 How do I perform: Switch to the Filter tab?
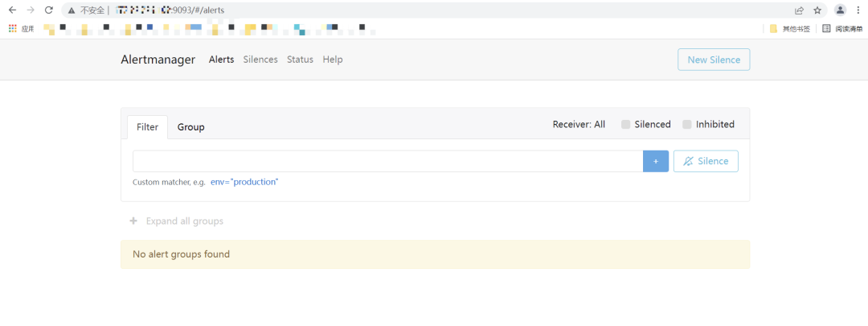147,127
